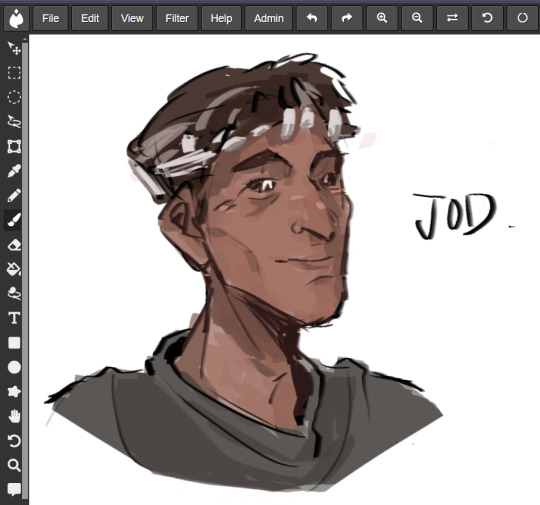
Task: Open the Admin menu
Action: (269, 18)
